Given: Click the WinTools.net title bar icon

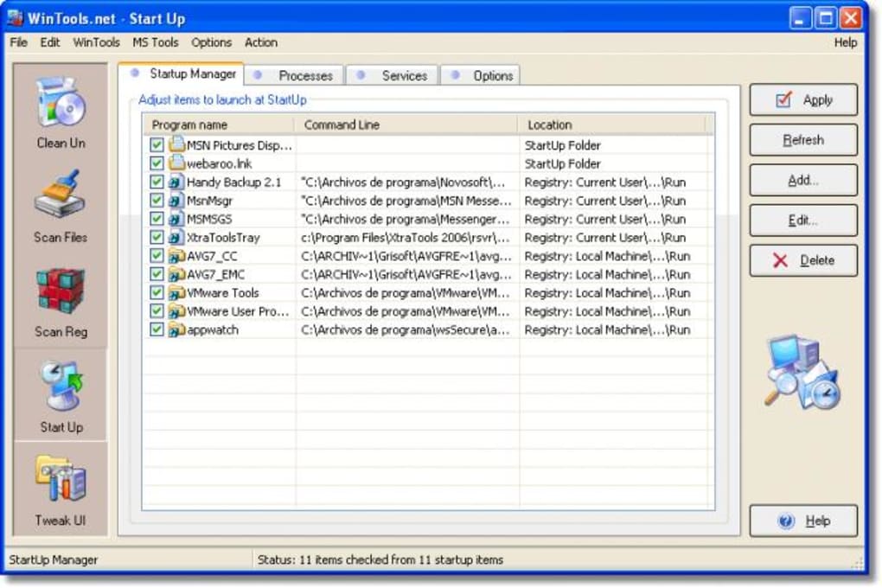Looking at the screenshot, I should [x=16, y=18].
